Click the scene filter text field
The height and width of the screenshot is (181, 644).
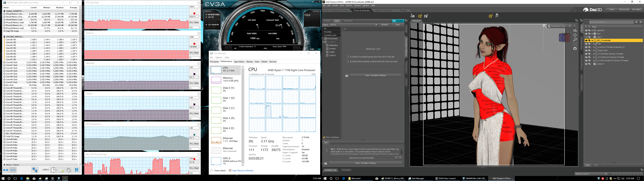(611, 22)
